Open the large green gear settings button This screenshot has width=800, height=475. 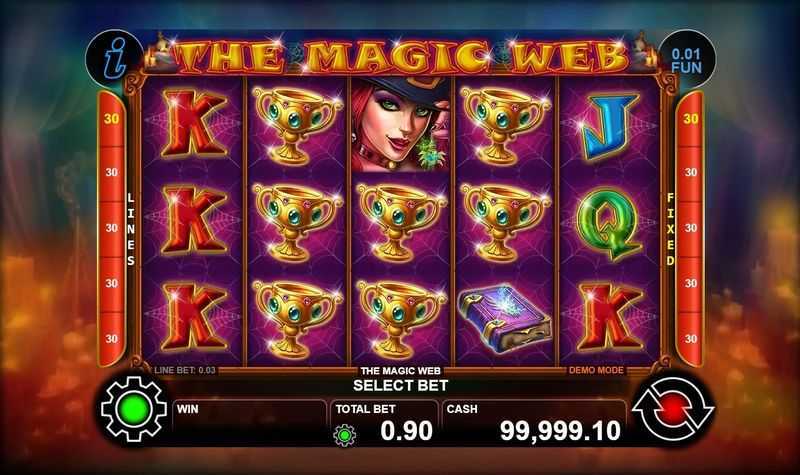tap(134, 409)
